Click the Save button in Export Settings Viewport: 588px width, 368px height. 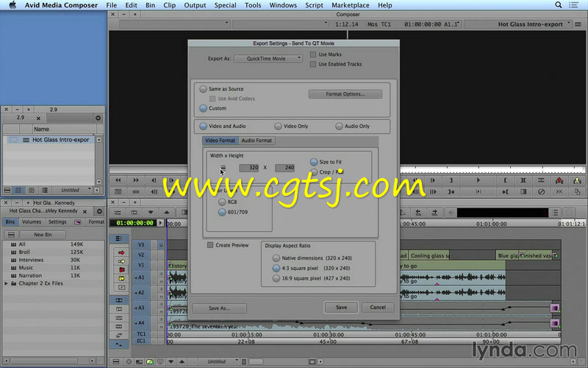[341, 308]
